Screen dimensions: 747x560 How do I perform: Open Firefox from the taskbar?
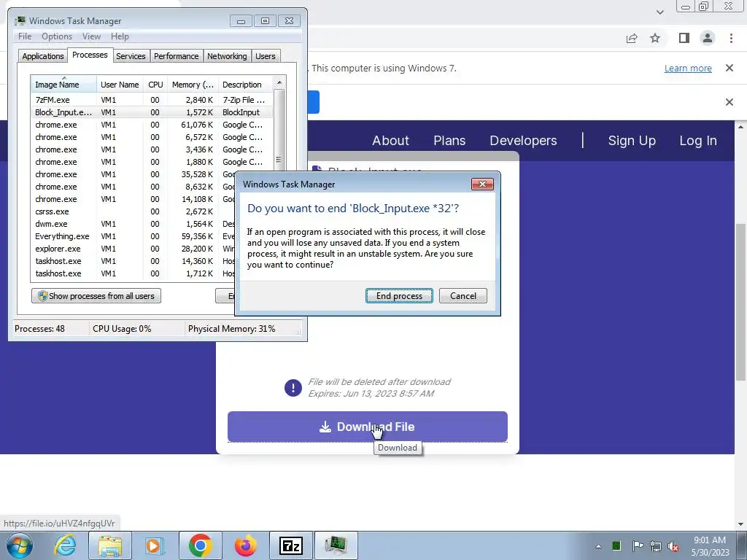(x=245, y=545)
